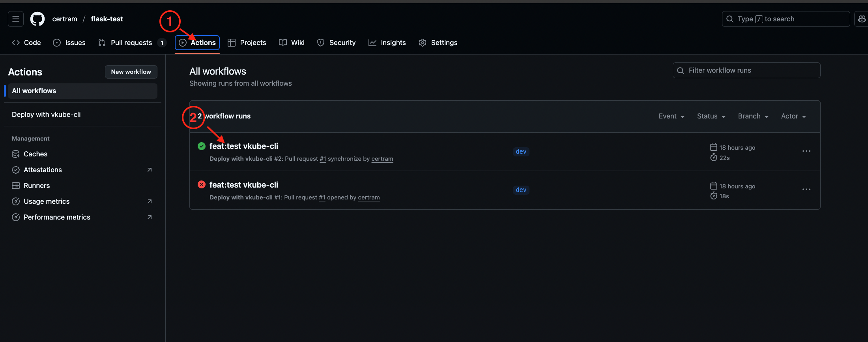Open the Projects tab

coord(247,43)
